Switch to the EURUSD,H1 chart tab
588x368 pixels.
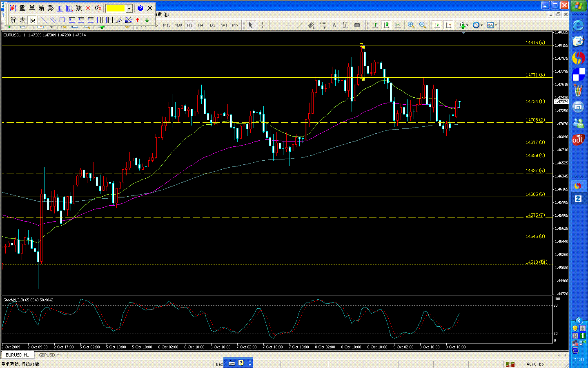click(17, 355)
